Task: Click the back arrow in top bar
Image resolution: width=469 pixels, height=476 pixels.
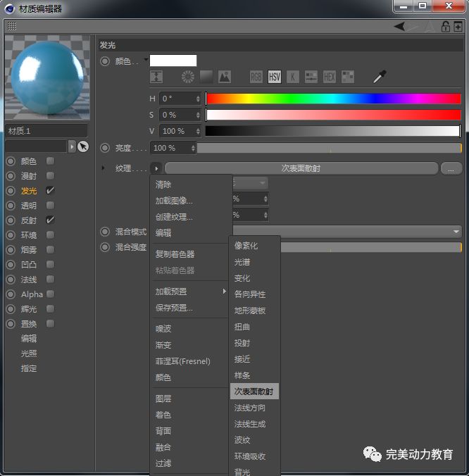Action: [399, 27]
